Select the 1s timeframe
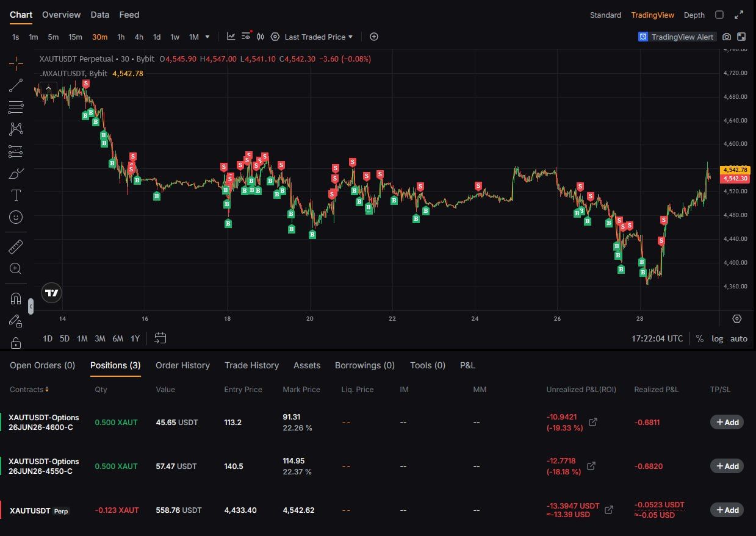Image resolution: width=756 pixels, height=536 pixels. (x=15, y=37)
